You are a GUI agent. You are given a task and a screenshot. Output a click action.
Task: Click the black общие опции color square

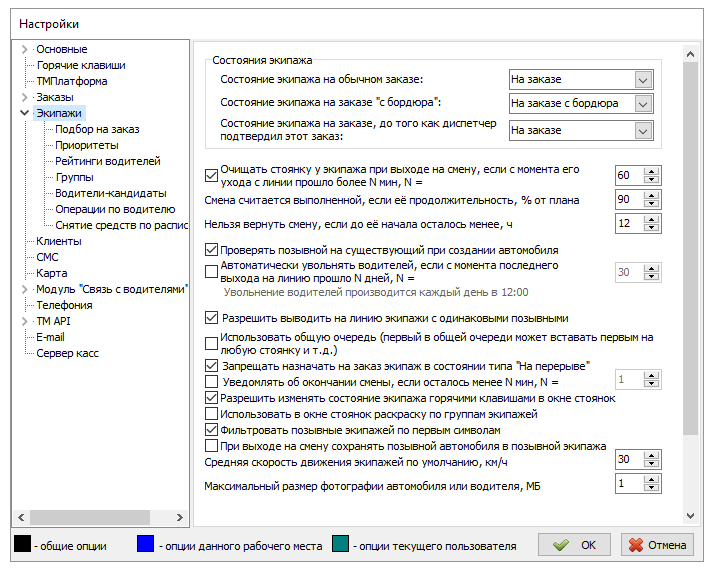(20, 545)
